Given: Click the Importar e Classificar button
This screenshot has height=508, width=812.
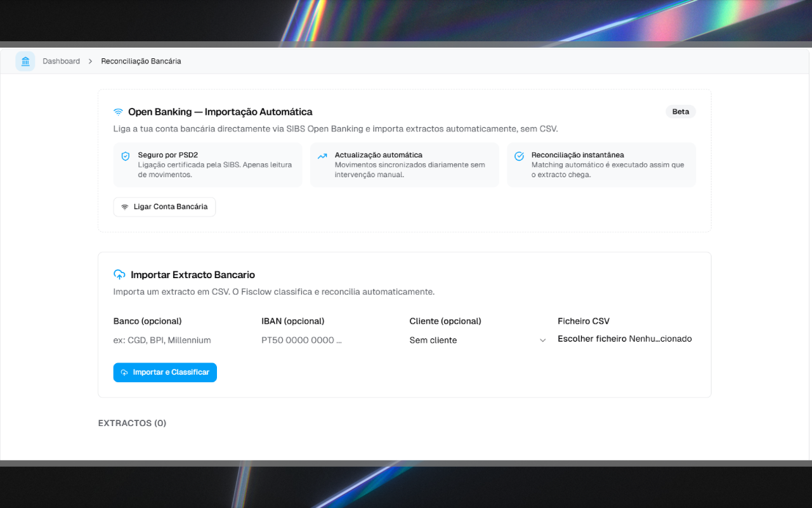Looking at the screenshot, I should click(x=165, y=373).
